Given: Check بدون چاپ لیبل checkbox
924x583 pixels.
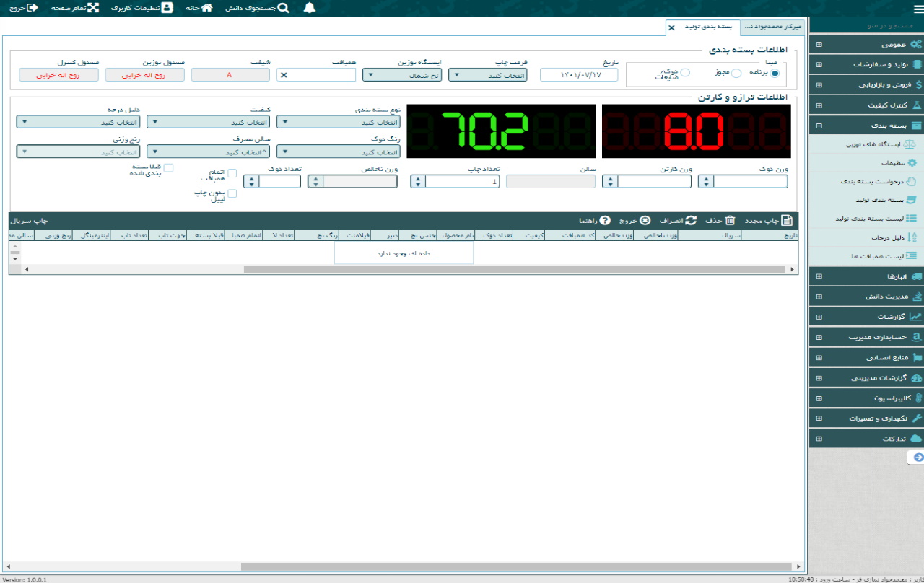Looking at the screenshot, I should point(232,193).
